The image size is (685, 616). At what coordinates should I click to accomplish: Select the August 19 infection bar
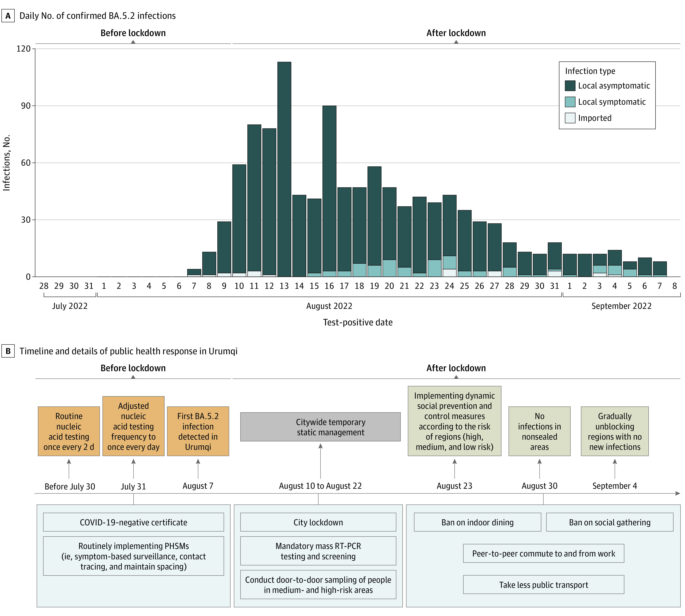(x=374, y=222)
